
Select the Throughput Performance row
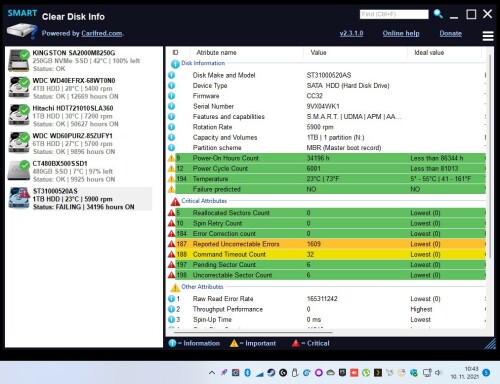click(327, 309)
